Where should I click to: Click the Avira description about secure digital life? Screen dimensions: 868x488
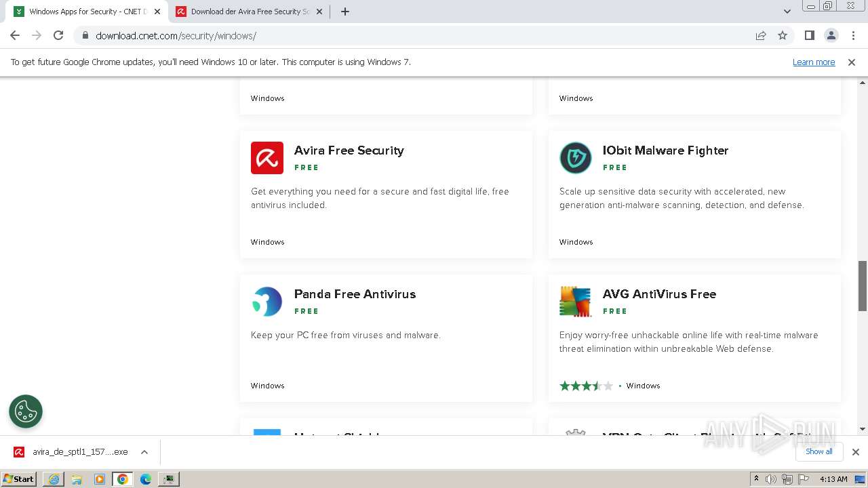380,199
